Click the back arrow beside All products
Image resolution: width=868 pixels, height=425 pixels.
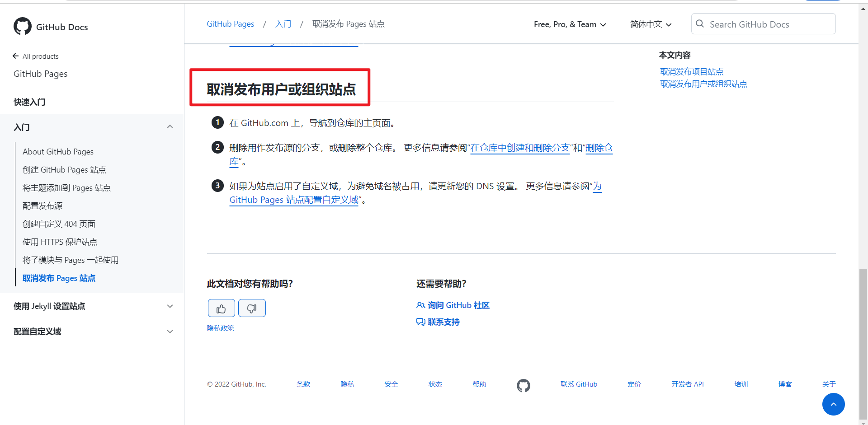pos(16,56)
